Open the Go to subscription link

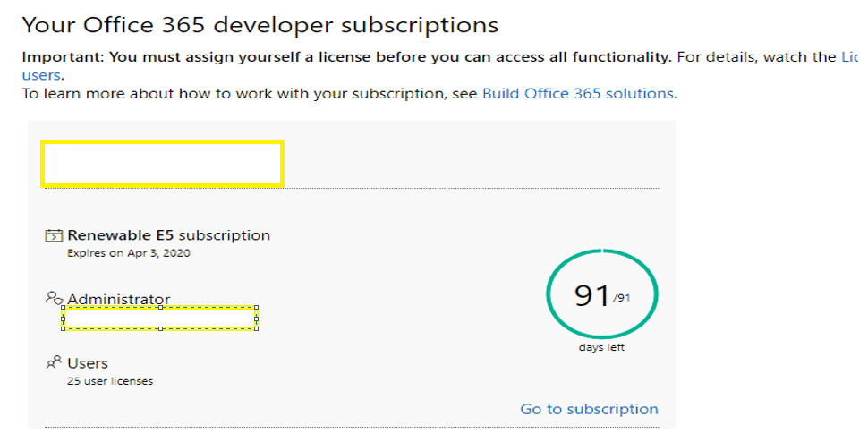pyautogui.click(x=589, y=409)
